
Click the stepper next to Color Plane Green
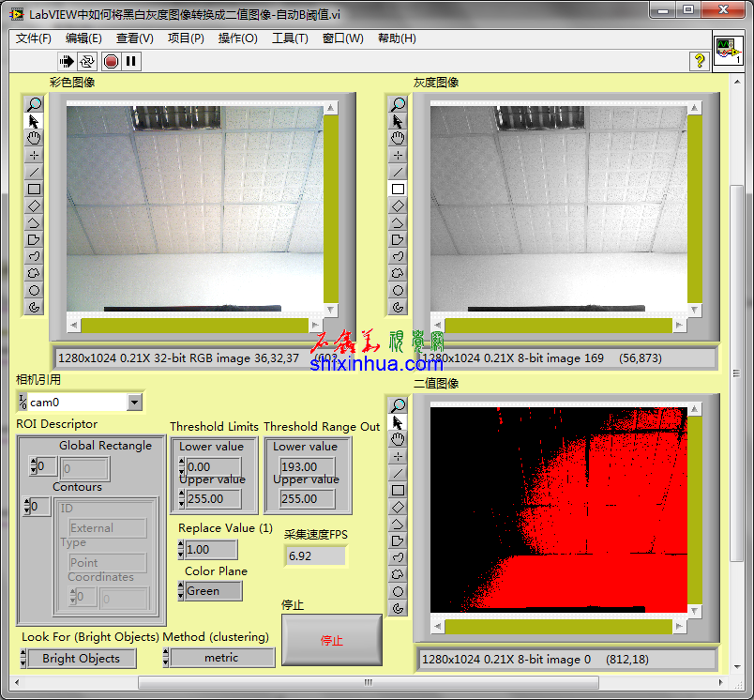tap(181, 591)
